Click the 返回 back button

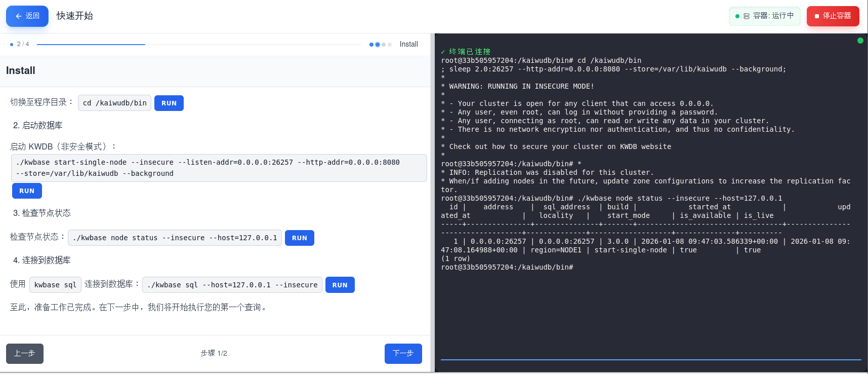click(x=27, y=16)
